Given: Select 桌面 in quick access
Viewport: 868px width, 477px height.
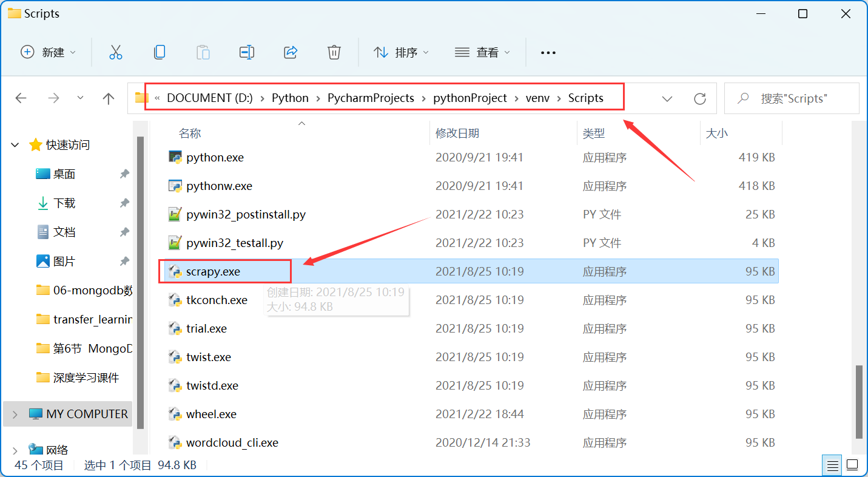Looking at the screenshot, I should 64,174.
